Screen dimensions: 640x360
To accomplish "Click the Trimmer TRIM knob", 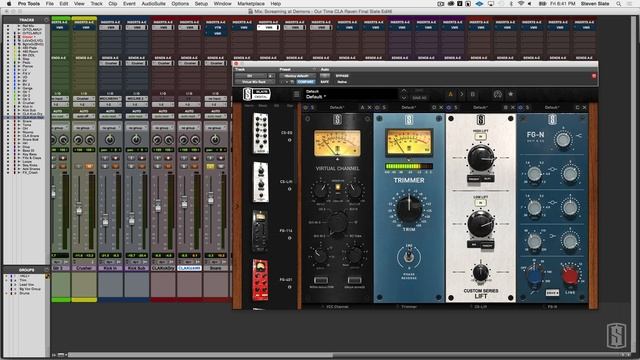I will click(409, 209).
